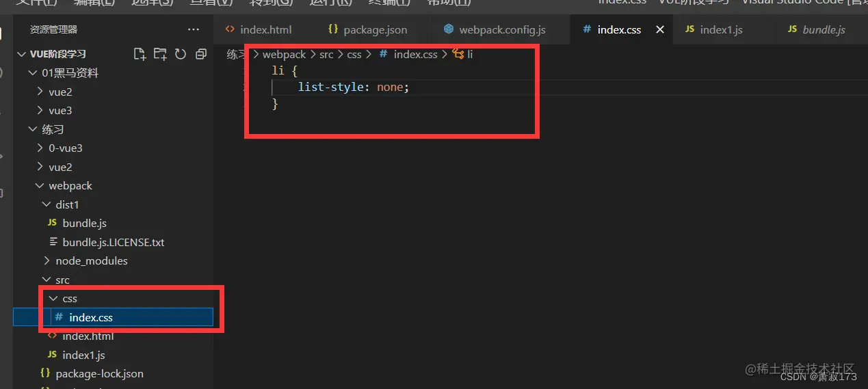Click the New Folder icon in explorer header
This screenshot has width=868, height=389.
click(x=160, y=54)
